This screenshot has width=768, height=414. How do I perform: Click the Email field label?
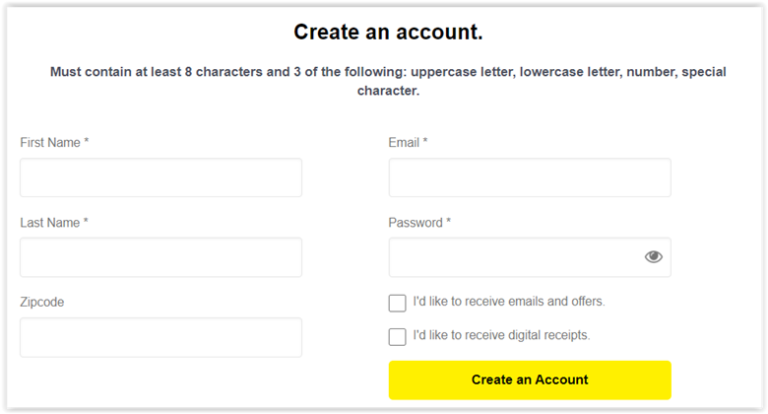click(404, 143)
